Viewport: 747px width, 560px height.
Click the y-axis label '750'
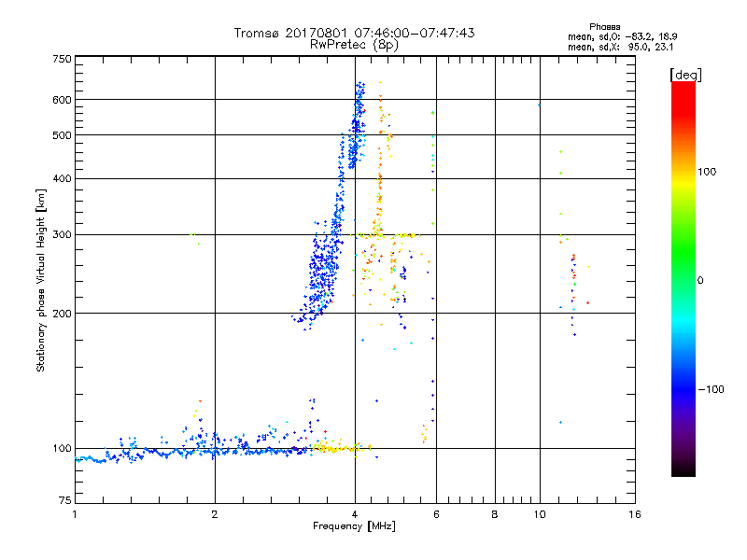coord(62,59)
